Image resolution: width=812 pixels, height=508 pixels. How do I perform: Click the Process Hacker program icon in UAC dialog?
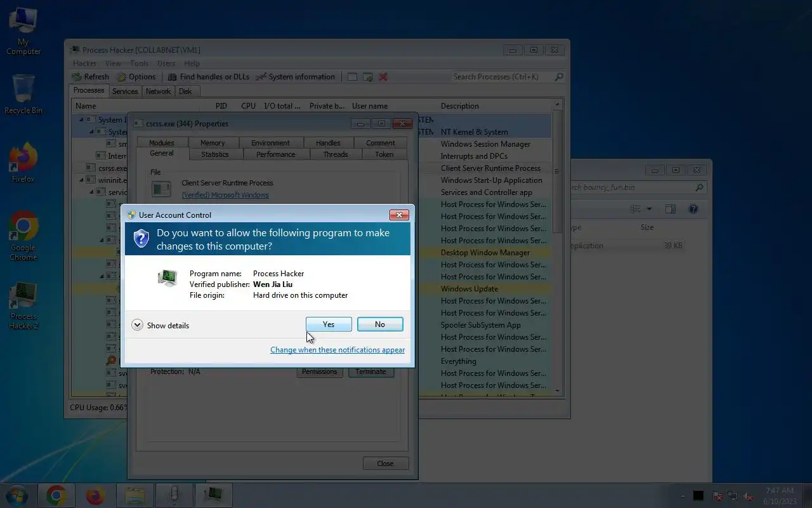[167, 278]
